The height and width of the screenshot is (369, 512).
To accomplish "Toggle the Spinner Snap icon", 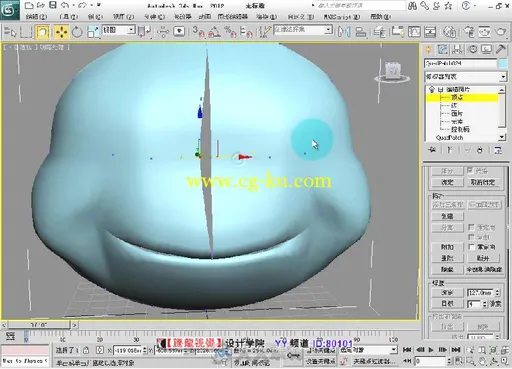I will [x=246, y=32].
